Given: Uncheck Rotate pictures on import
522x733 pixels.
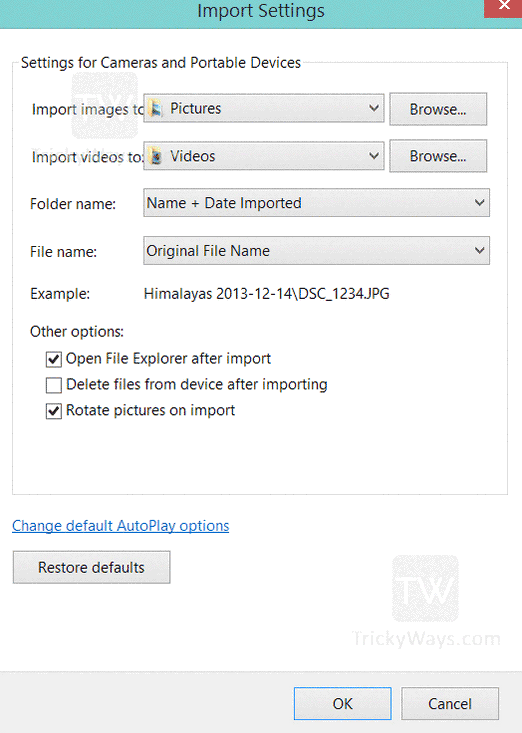Looking at the screenshot, I should click(54, 411).
